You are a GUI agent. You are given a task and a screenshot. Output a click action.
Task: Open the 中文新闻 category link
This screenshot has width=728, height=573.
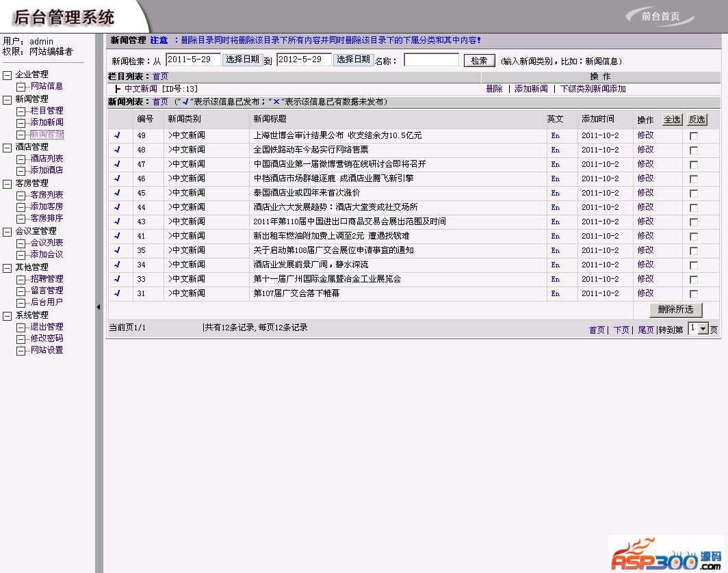tap(141, 89)
